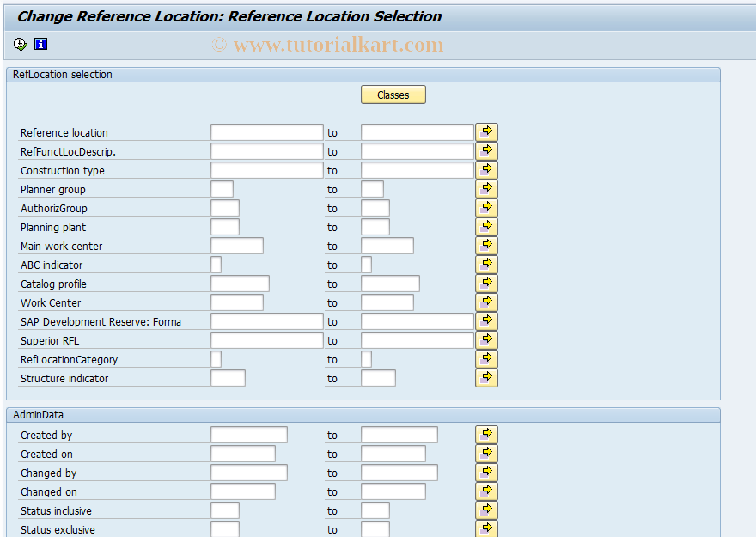Open multiple selection for Status exclusive
Viewport: 756px width, 537px height.
pos(486,528)
